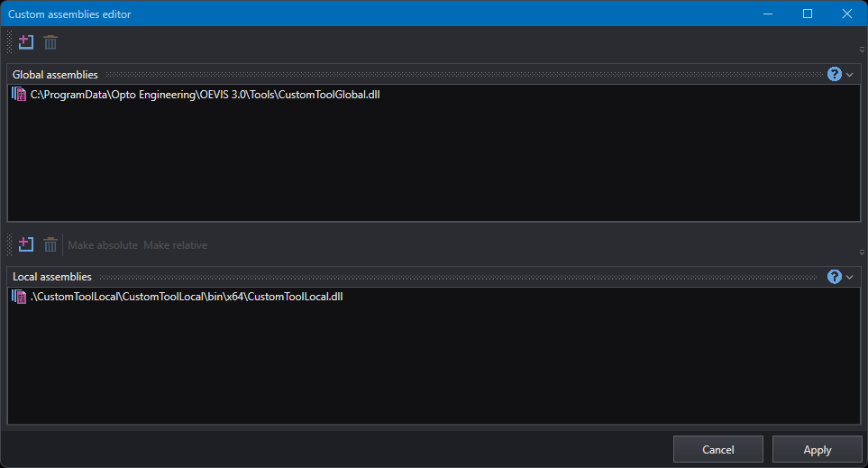The image size is (868, 468).
Task: Collapse the Local assemblies section chevron
Action: point(850,277)
